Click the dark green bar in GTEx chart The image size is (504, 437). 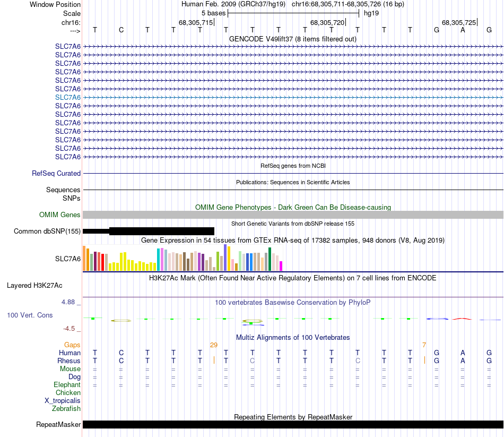tap(270, 259)
